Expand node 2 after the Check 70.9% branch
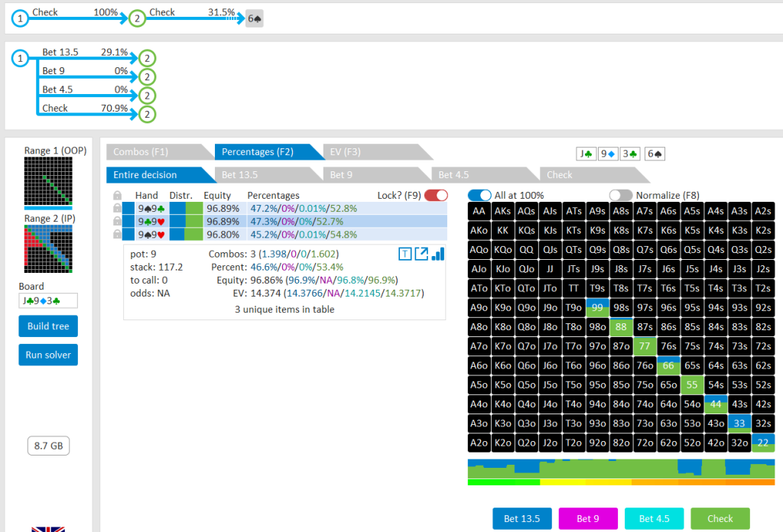Screen dimensions: 783x532 point(148,114)
